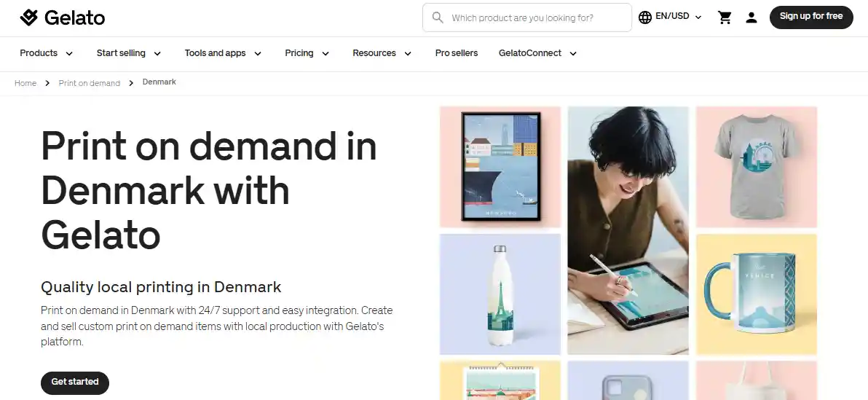Expand the Resources menu
The width and height of the screenshot is (868, 400).
(382, 53)
